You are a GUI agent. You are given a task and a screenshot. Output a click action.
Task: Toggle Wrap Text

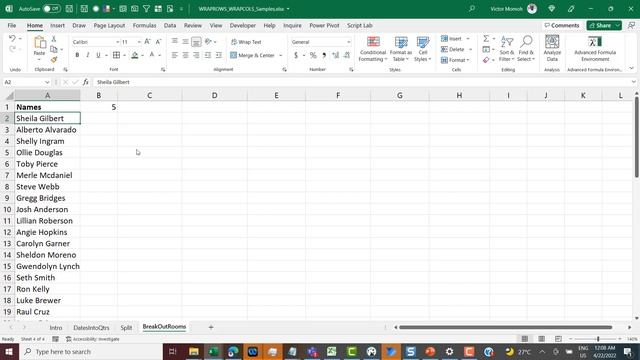246,42
